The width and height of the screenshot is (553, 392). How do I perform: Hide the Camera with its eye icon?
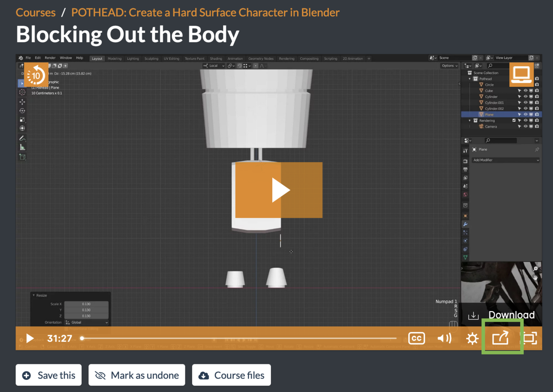click(525, 127)
